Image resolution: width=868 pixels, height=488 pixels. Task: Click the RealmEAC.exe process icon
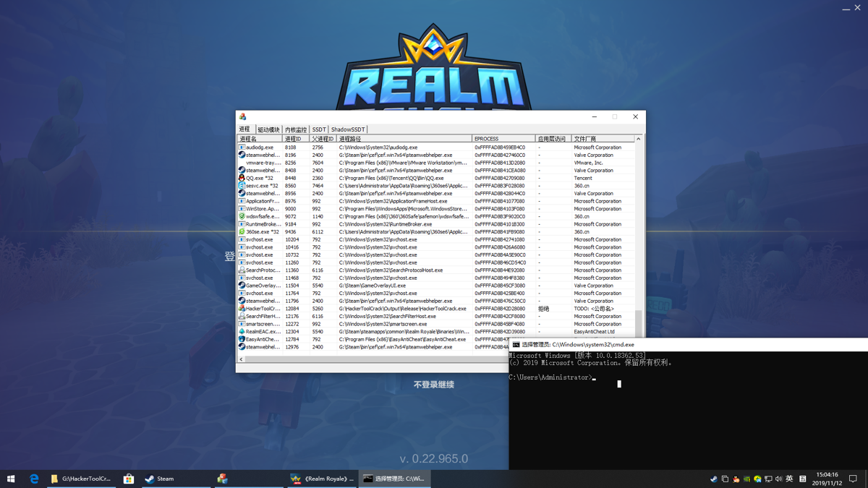coord(242,332)
